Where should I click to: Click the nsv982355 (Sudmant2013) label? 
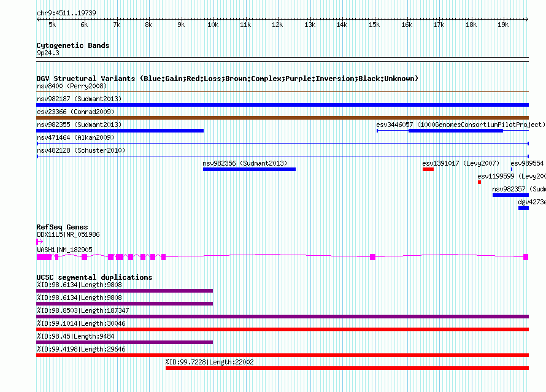pos(79,125)
